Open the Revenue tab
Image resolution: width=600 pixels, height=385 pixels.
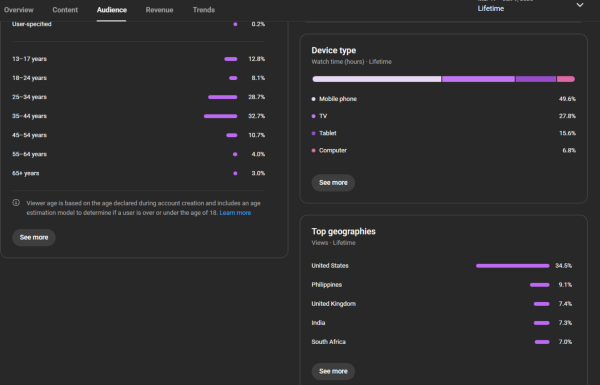159,10
